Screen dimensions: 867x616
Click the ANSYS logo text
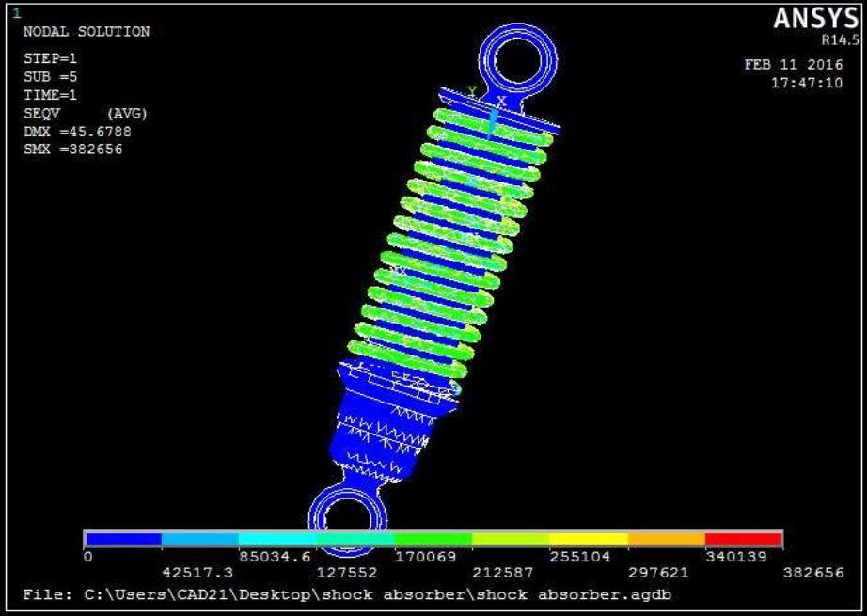click(x=816, y=19)
